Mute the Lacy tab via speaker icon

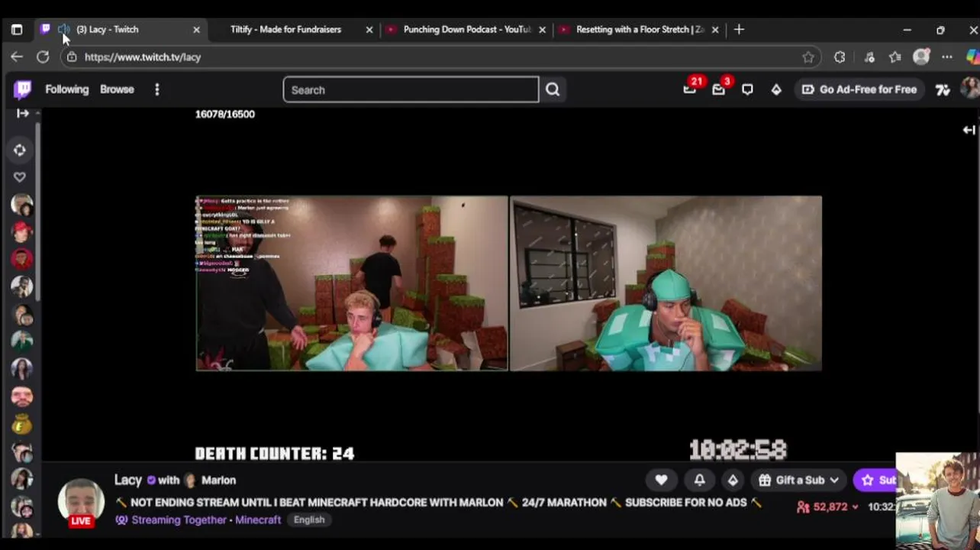tap(63, 29)
